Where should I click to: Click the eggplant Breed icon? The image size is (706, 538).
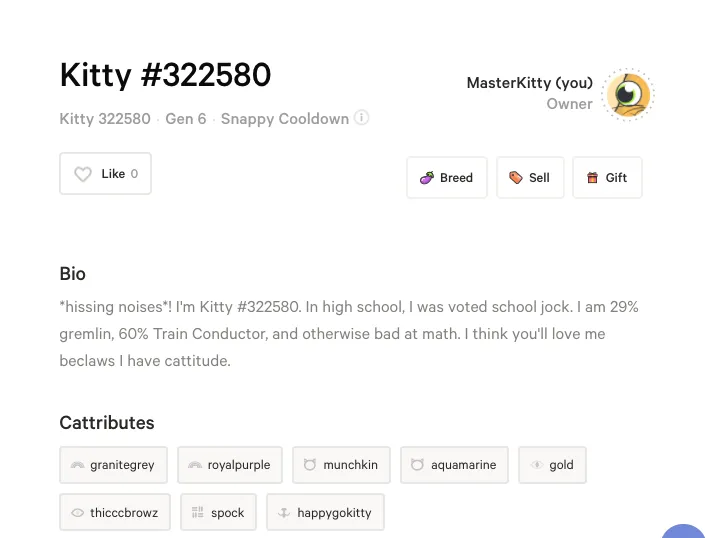pos(427,178)
